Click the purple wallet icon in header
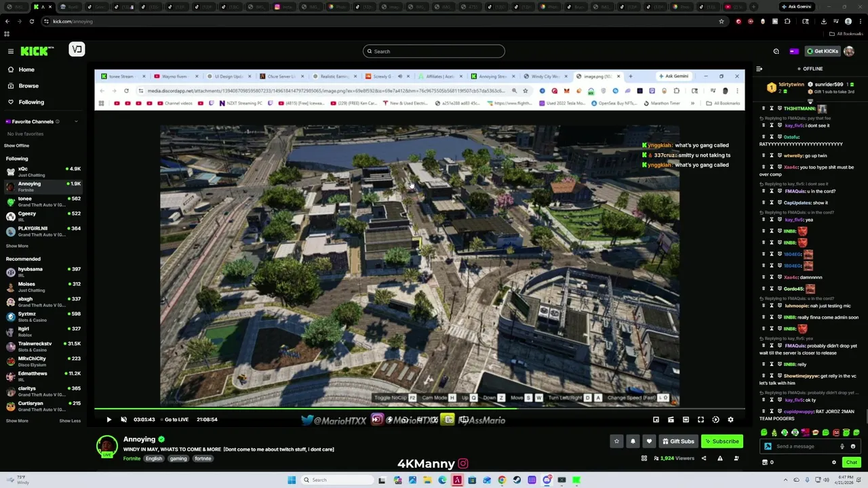Viewport: 868px width, 488px height. tap(794, 52)
